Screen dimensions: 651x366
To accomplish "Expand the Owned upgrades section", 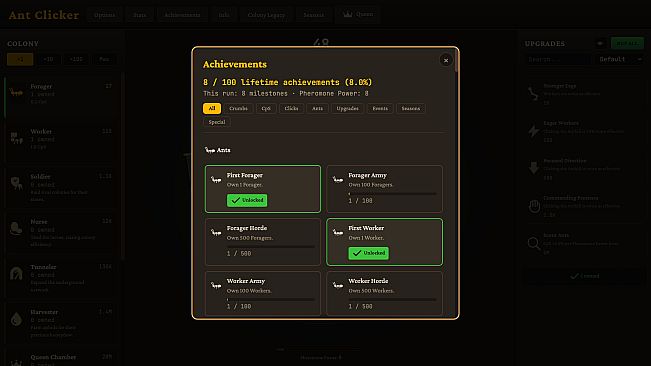I will [x=585, y=276].
